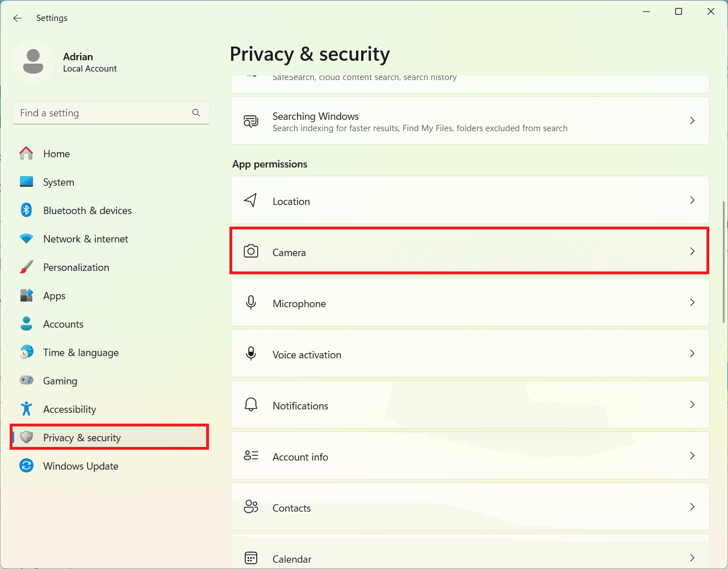Click the Camera icon

pyautogui.click(x=251, y=251)
